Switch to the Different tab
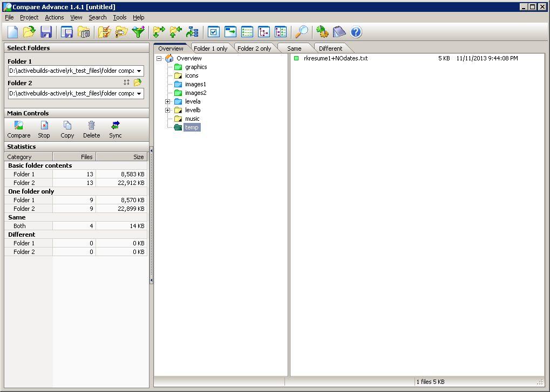This screenshot has height=392, width=550. pyautogui.click(x=330, y=49)
